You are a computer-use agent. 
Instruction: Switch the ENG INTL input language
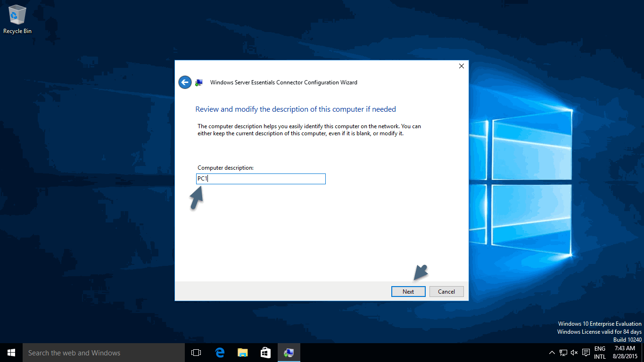pos(600,353)
